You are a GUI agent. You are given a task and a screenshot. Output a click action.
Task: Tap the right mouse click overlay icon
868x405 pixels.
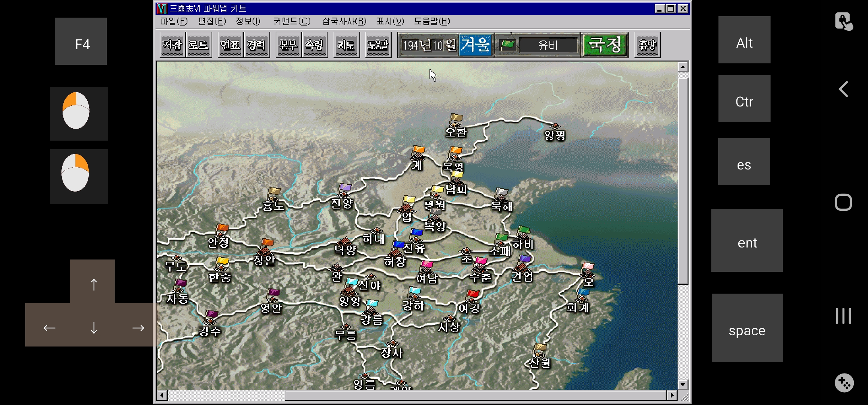(x=79, y=177)
